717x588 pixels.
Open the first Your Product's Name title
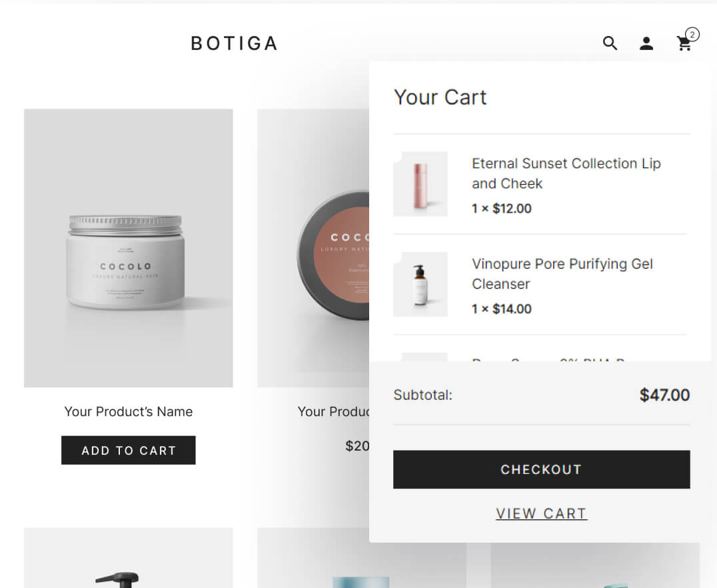129,411
